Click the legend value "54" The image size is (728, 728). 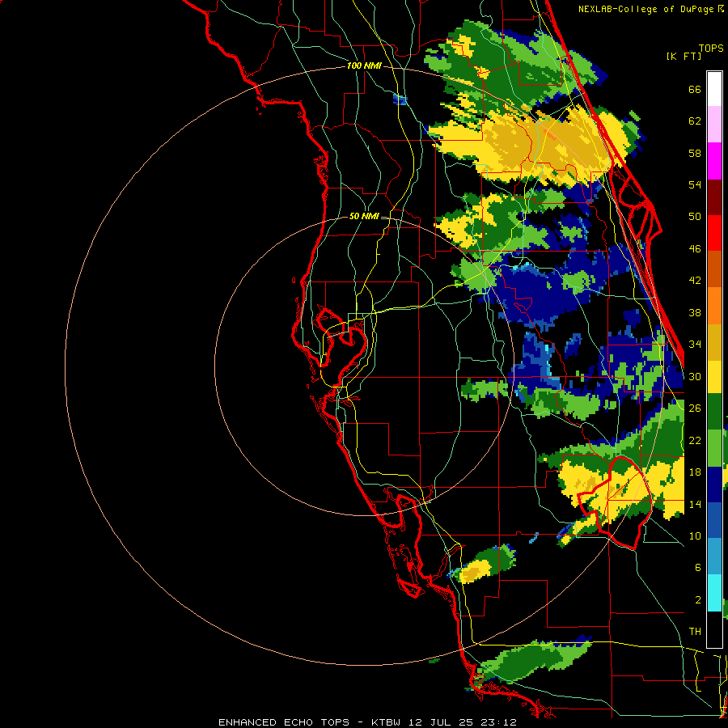pos(695,184)
